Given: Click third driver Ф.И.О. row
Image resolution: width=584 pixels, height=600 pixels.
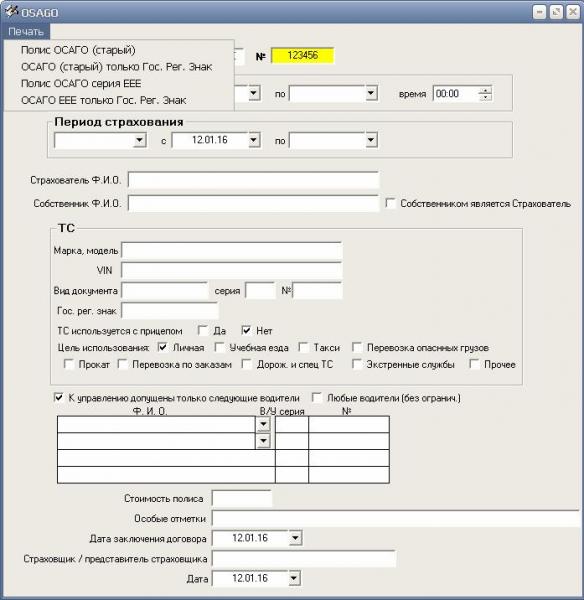Looking at the screenshot, I should [166, 458].
